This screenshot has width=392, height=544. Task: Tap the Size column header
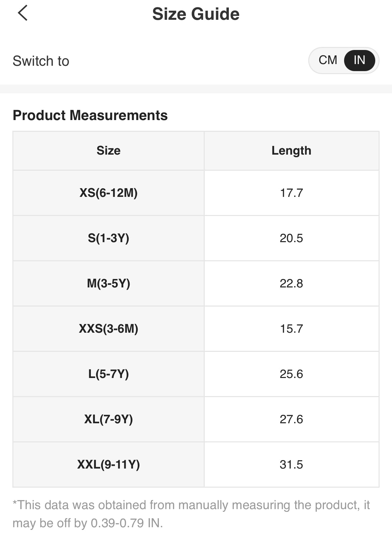(109, 151)
